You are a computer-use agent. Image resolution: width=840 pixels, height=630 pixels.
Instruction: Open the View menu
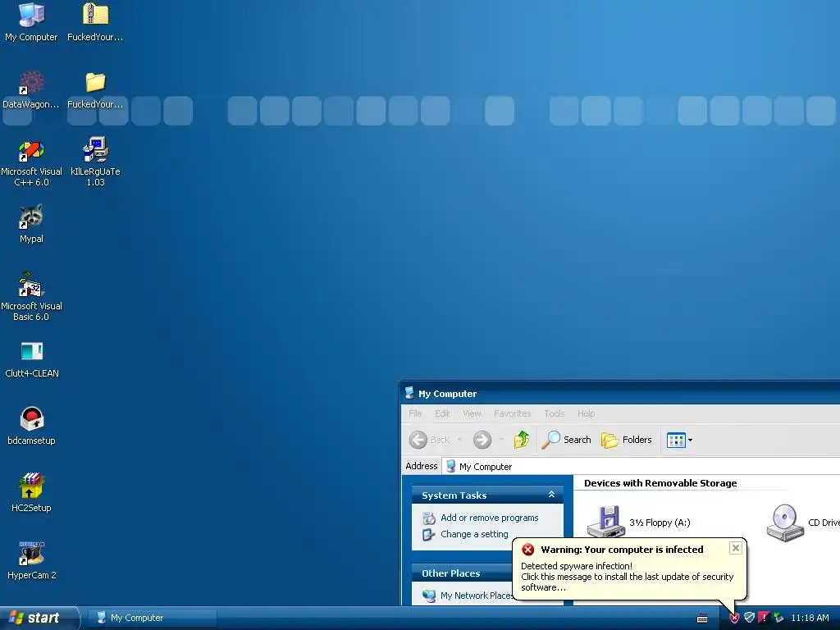pos(472,413)
